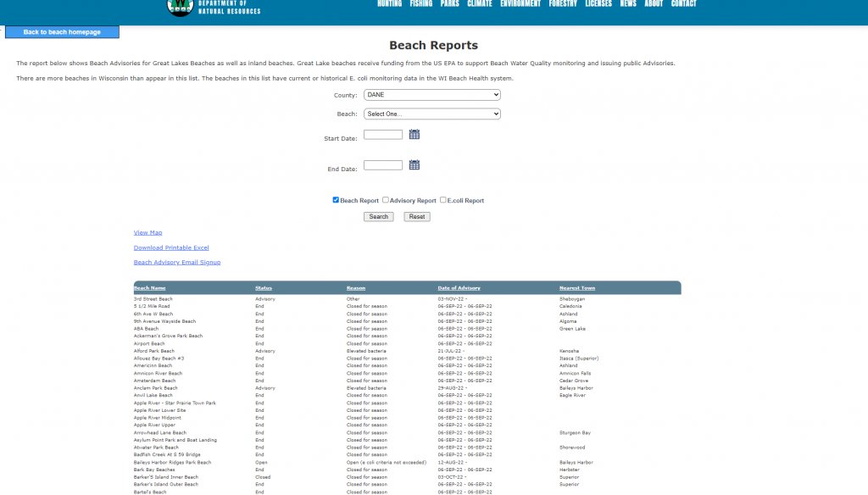Click 'Apple River - Star Prairie Town Park'
This screenshot has width=868, height=495.
(175, 403)
